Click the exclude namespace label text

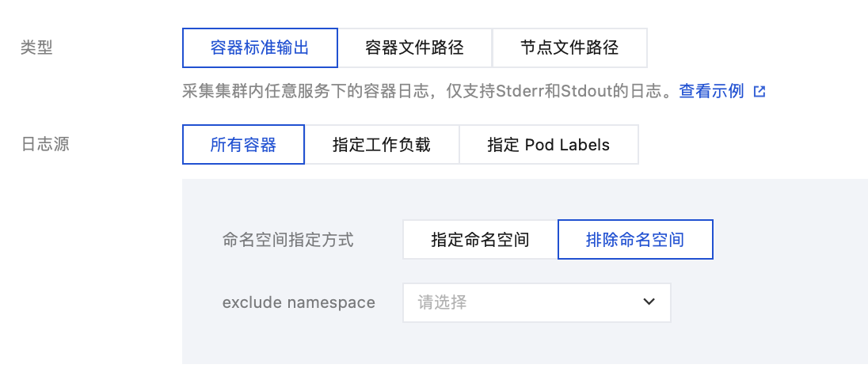(299, 302)
